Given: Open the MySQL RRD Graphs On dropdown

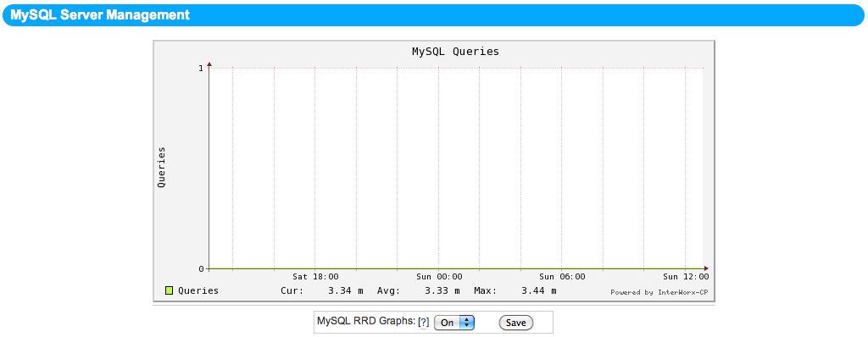Looking at the screenshot, I should (454, 323).
